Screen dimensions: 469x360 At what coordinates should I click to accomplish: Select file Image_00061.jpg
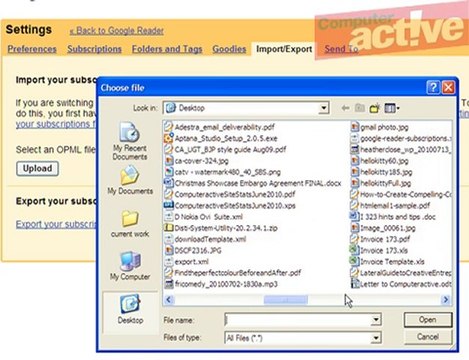(383, 228)
